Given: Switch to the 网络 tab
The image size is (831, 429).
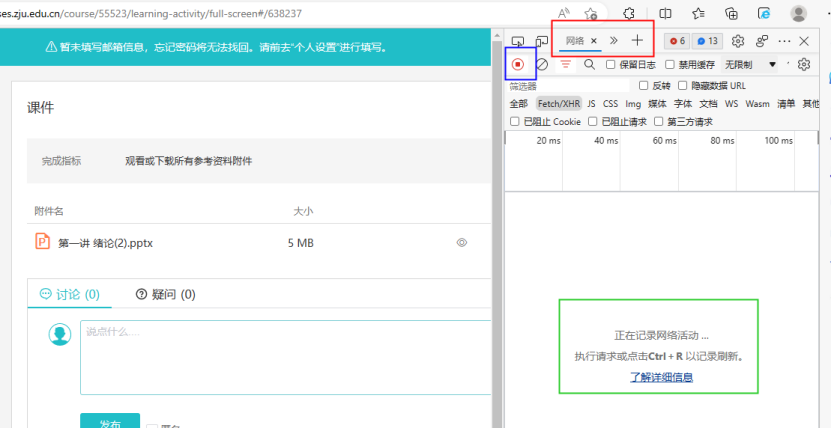Looking at the screenshot, I should [x=575, y=40].
